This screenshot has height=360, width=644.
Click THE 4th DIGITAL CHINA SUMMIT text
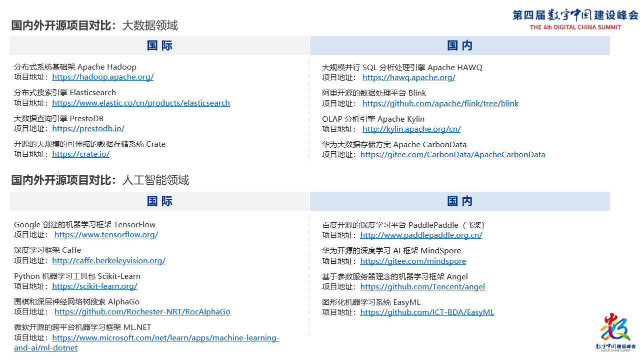[575, 28]
